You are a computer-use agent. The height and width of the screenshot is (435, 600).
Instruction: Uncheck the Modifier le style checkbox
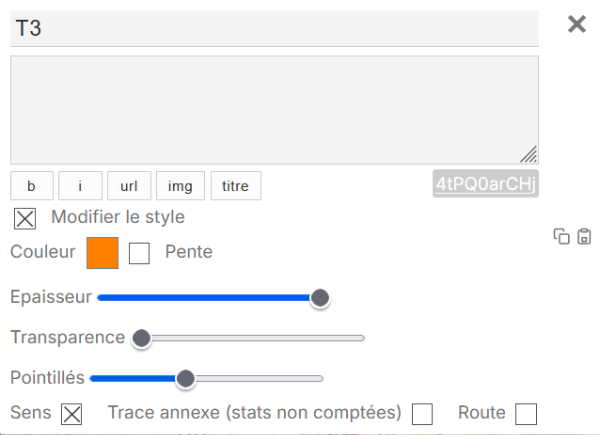coord(25,218)
